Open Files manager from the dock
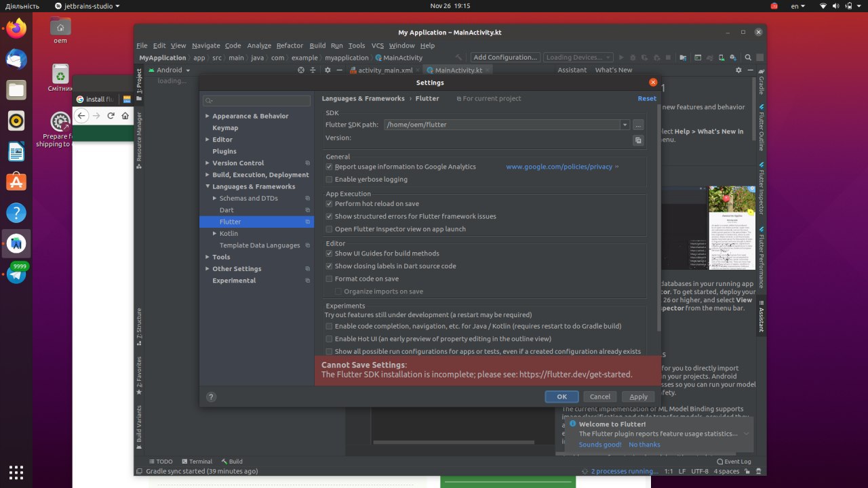Image resolution: width=868 pixels, height=488 pixels. point(16,89)
